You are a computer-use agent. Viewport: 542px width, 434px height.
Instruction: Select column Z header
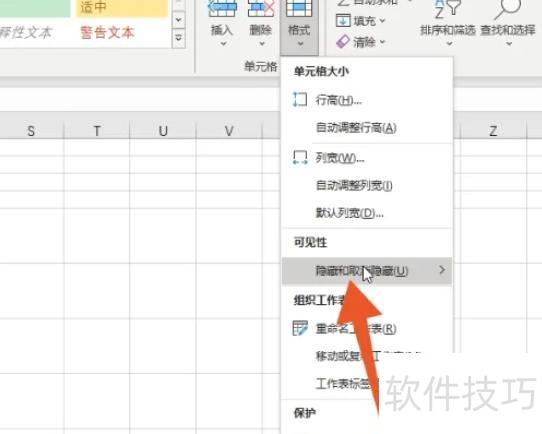[x=493, y=131]
